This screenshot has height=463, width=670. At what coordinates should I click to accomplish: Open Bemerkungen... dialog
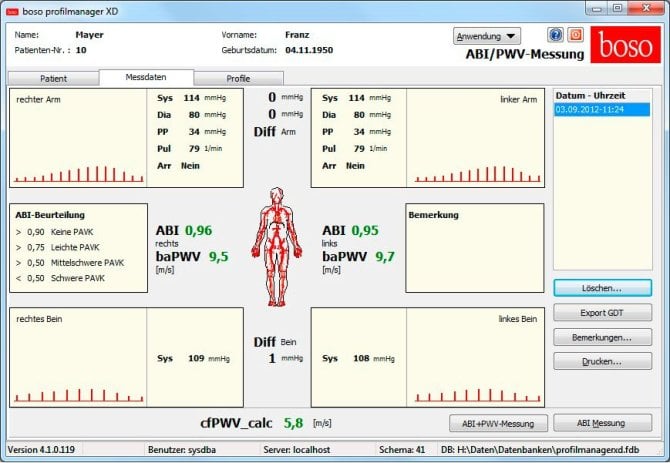coord(603,337)
